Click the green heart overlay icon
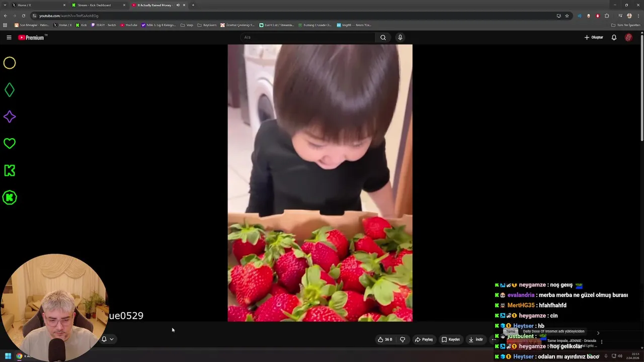Viewport: 644px width, 362px height. pos(10,144)
